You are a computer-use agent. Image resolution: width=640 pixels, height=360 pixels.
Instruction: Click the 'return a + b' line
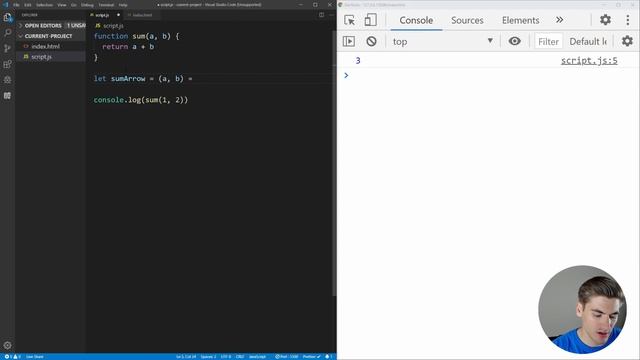pos(128,47)
